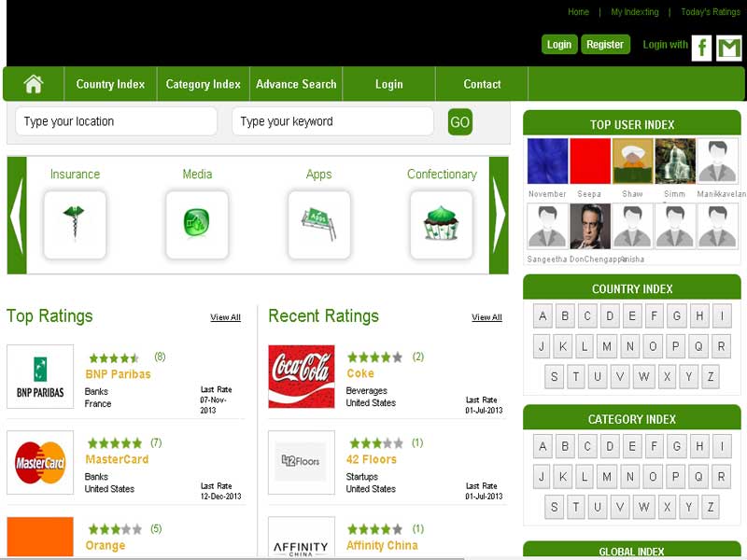Click the MasterCard five-star rating

pos(115,443)
